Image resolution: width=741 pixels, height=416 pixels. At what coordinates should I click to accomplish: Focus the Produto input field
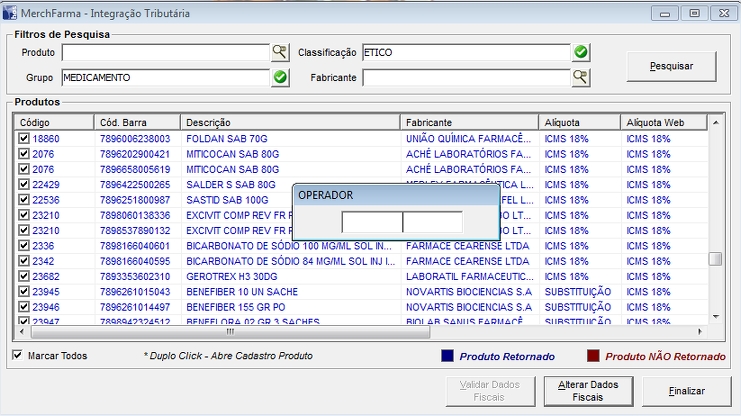[x=165, y=52]
